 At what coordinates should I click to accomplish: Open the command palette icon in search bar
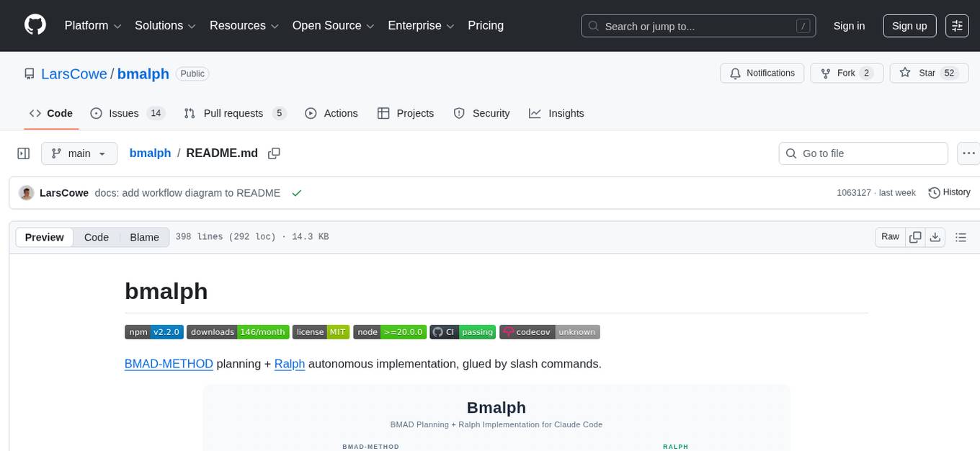click(x=803, y=25)
